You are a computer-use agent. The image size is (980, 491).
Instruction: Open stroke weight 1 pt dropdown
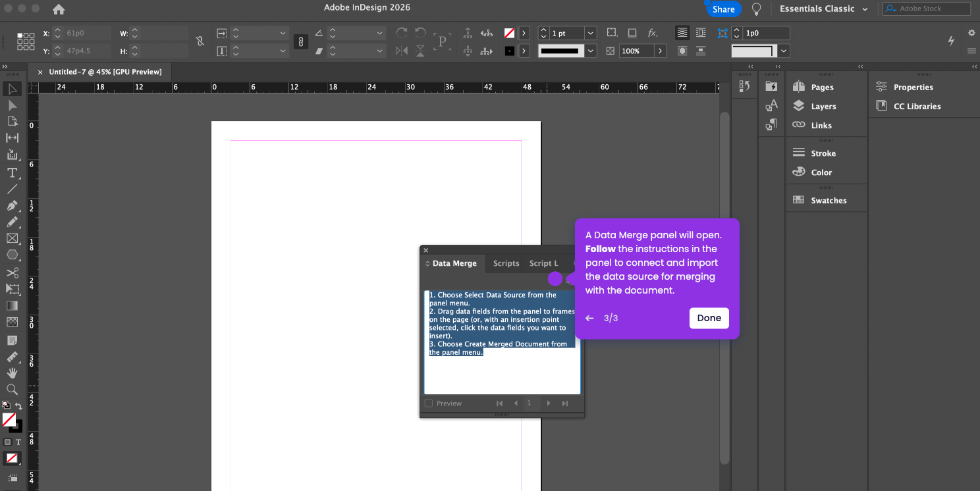point(591,33)
